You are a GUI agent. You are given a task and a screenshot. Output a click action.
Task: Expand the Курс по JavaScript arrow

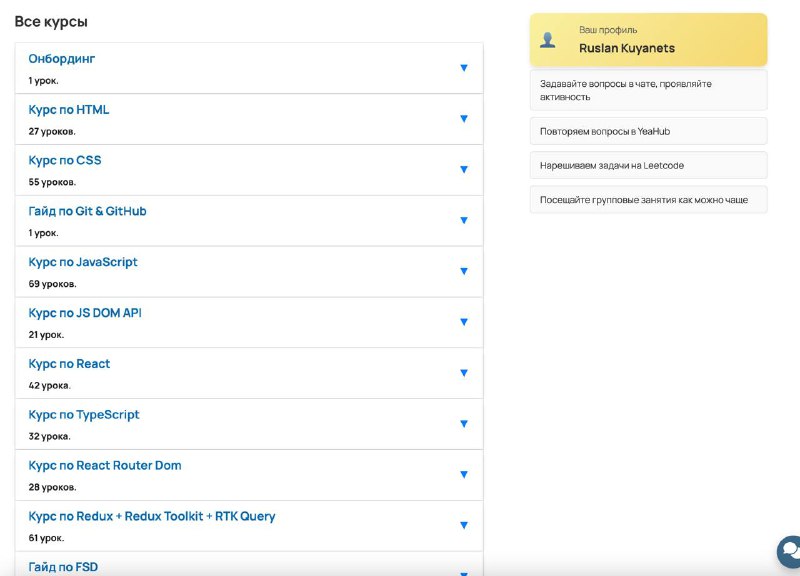(x=464, y=271)
